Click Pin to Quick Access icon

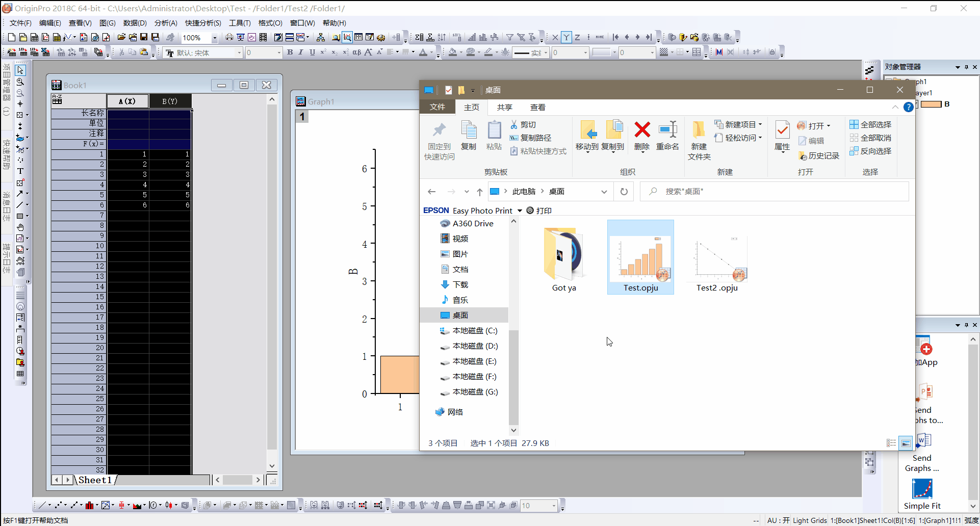(440, 141)
